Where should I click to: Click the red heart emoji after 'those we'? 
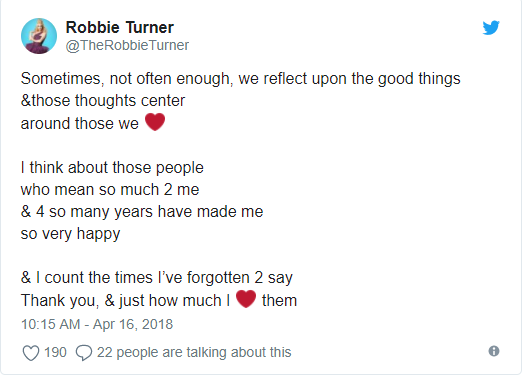click(x=155, y=122)
